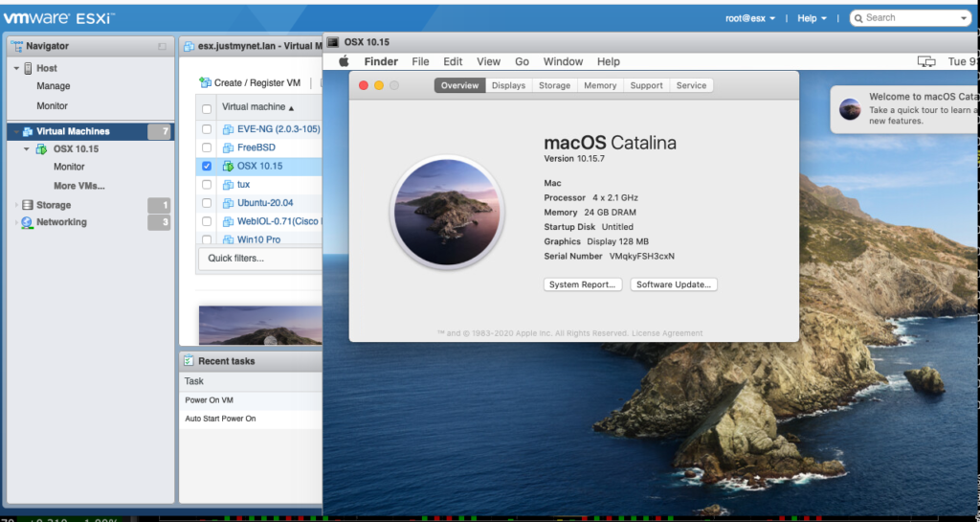Open the Go menu in macOS menu bar
The width and height of the screenshot is (980, 522).
pos(522,61)
